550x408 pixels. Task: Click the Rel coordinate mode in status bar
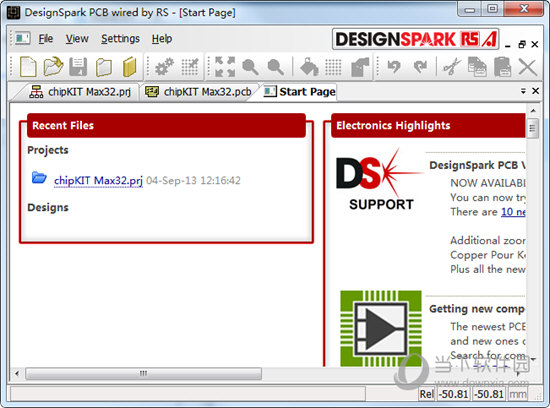coord(427,394)
